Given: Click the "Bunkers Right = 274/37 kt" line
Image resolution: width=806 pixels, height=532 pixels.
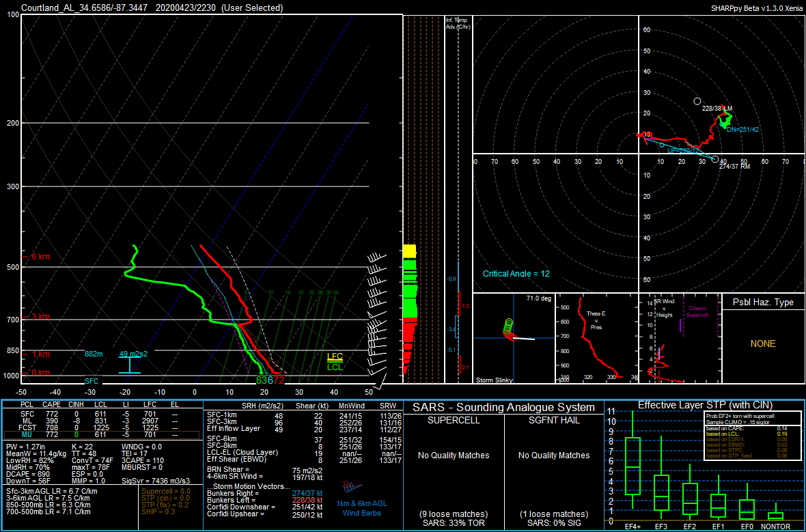Looking at the screenshot, I should point(265,494).
